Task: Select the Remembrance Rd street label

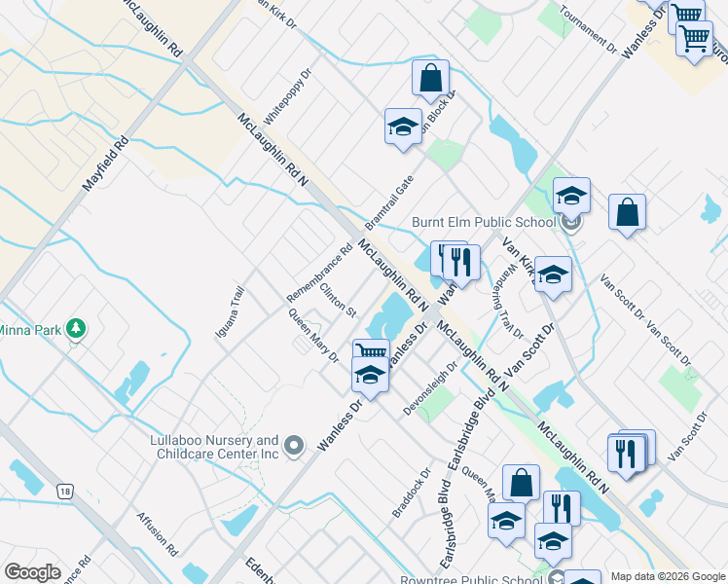Action: [x=320, y=273]
